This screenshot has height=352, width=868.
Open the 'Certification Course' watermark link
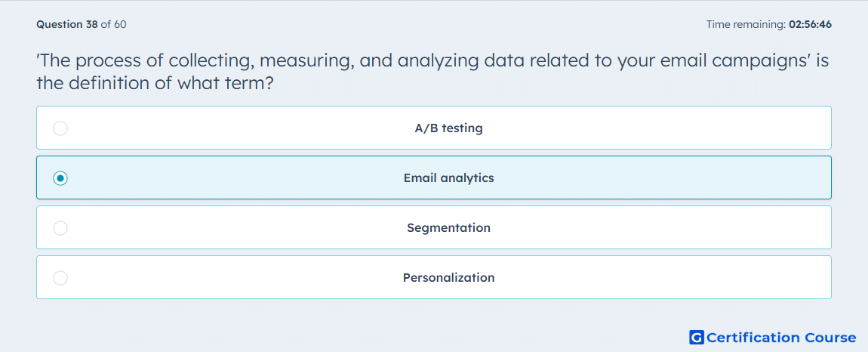[x=781, y=337]
